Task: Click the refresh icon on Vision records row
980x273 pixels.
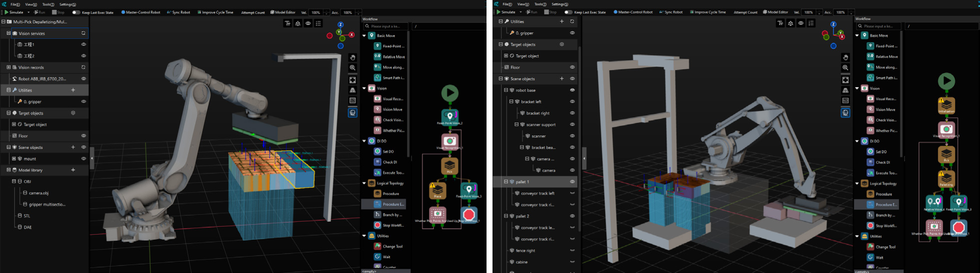Action: click(x=83, y=67)
